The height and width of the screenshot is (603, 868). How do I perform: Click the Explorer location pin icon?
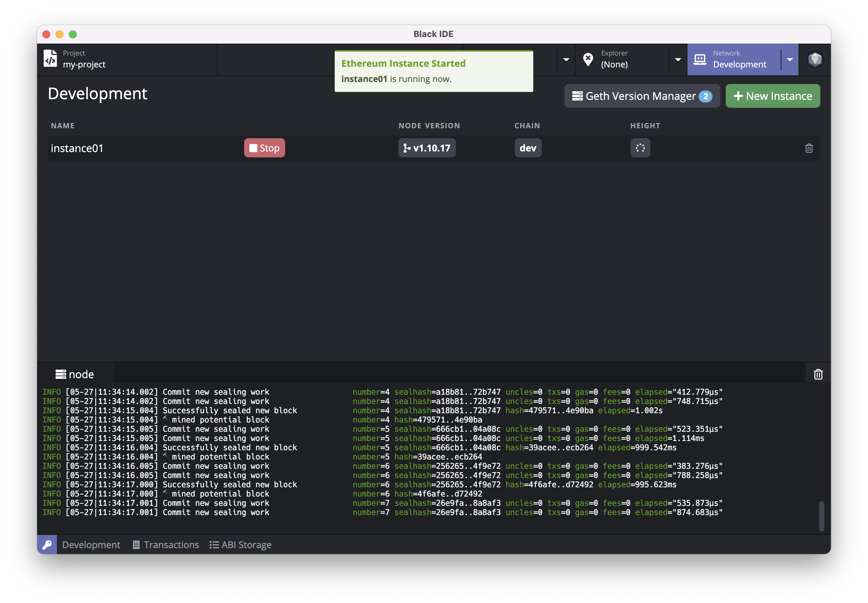(588, 59)
